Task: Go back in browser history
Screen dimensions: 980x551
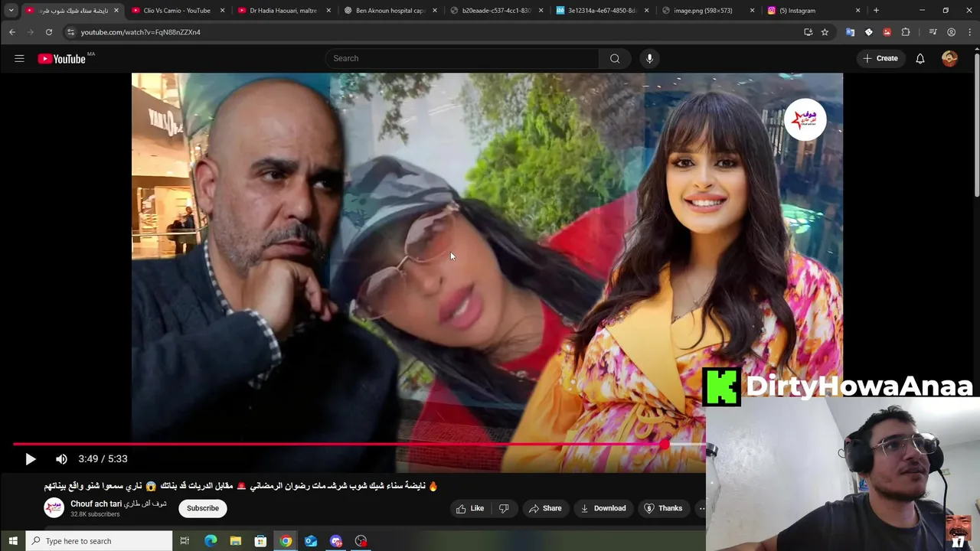Action: [x=12, y=32]
